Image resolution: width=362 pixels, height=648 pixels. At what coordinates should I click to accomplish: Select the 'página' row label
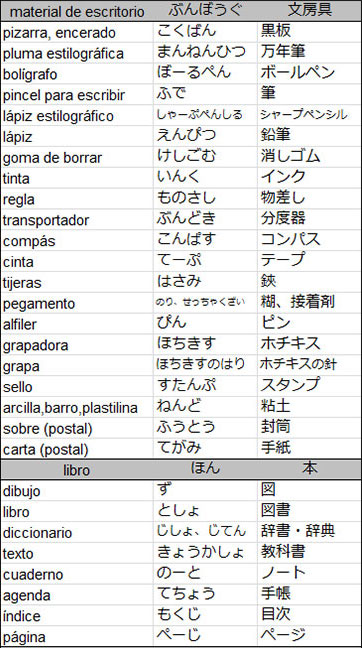(77, 636)
